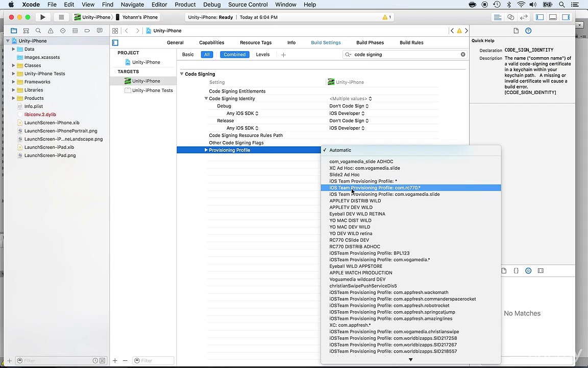Viewport: 588px width, 368px height.
Task: Open the Breakpoint navigator icon
Action: coord(87,31)
